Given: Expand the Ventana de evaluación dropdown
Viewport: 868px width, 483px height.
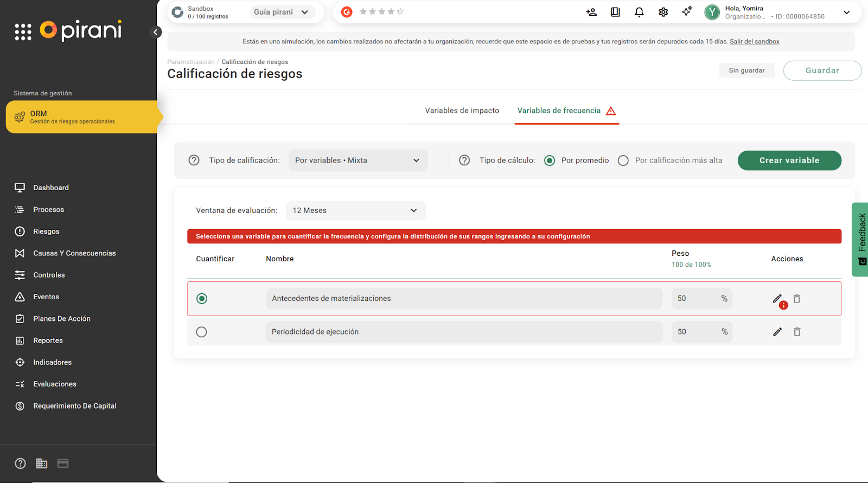Looking at the screenshot, I should [x=355, y=210].
